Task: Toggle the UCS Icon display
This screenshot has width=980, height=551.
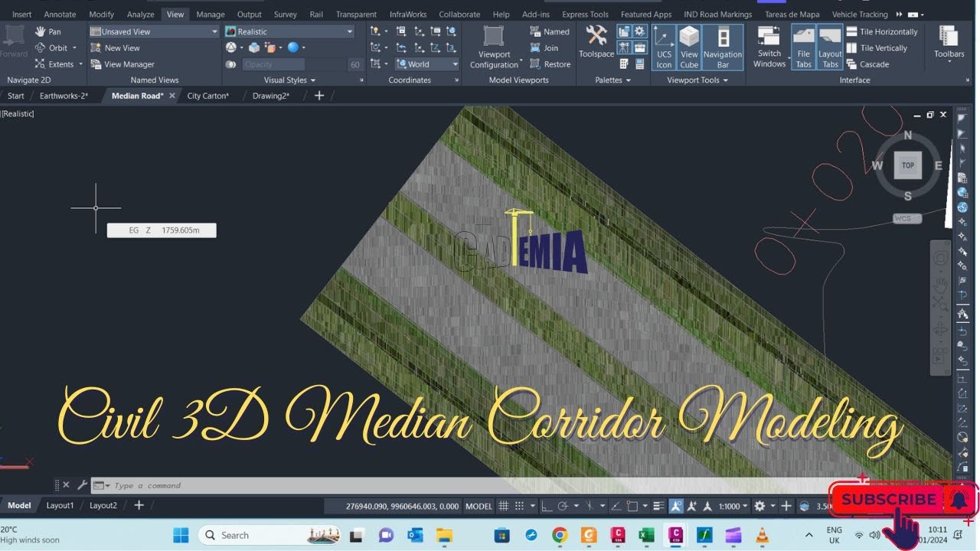Action: [x=664, y=47]
